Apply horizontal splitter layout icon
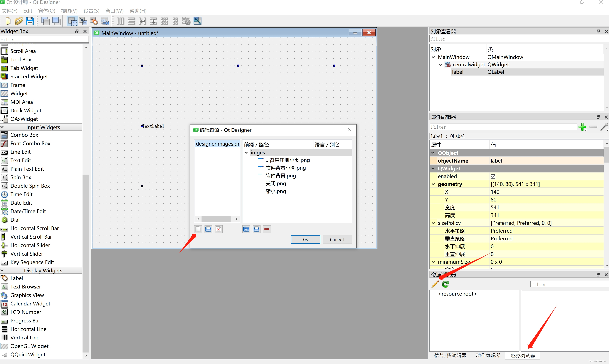The image size is (609, 364). coord(142,21)
